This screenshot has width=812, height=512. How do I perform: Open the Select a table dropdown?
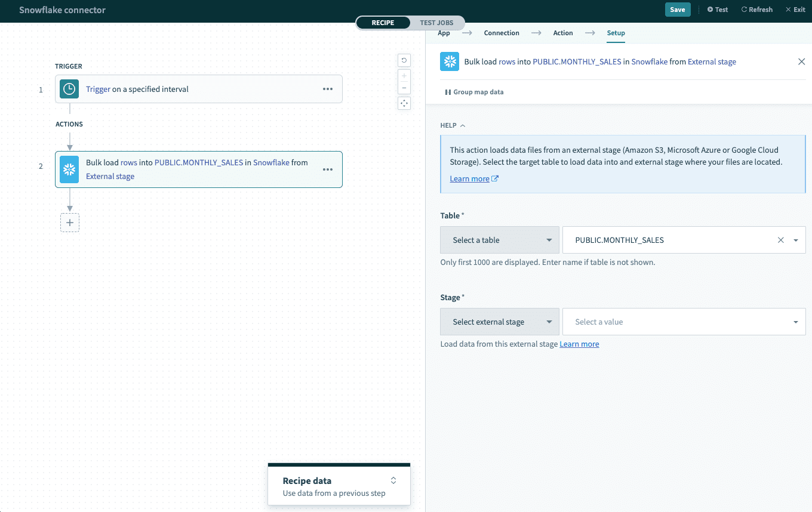coord(499,239)
